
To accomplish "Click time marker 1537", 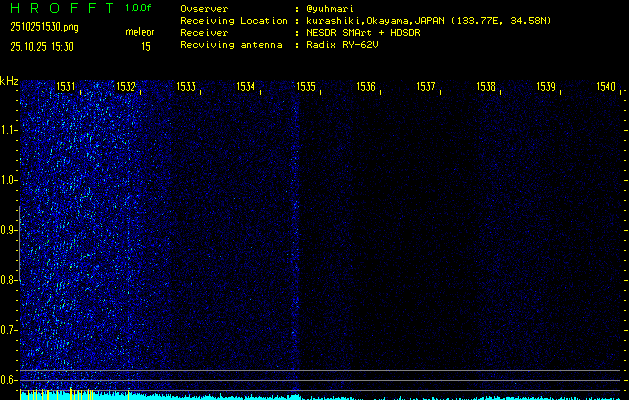I will pos(426,86).
